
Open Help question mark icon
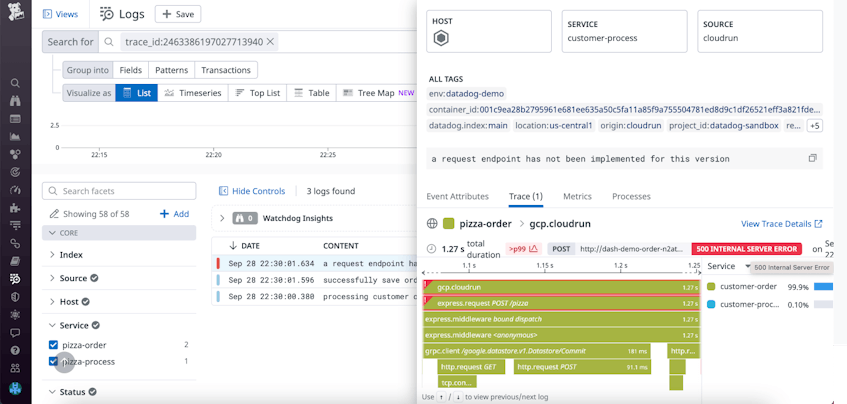tap(15, 350)
